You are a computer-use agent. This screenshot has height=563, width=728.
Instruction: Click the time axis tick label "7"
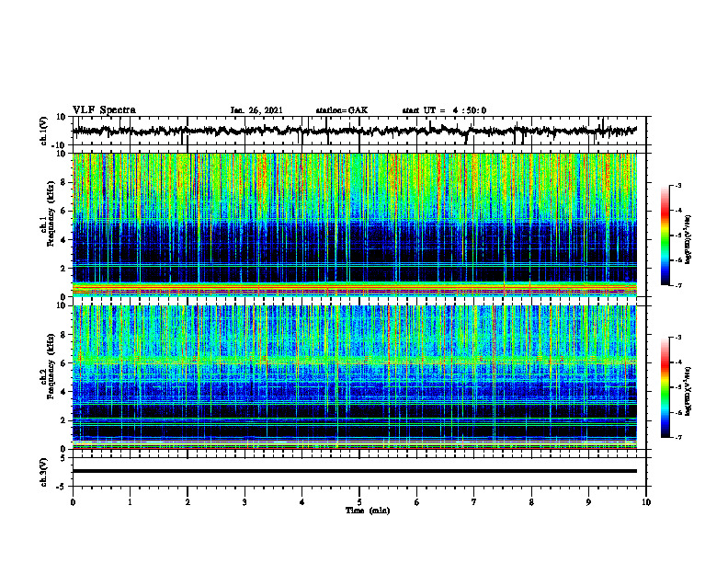click(474, 502)
